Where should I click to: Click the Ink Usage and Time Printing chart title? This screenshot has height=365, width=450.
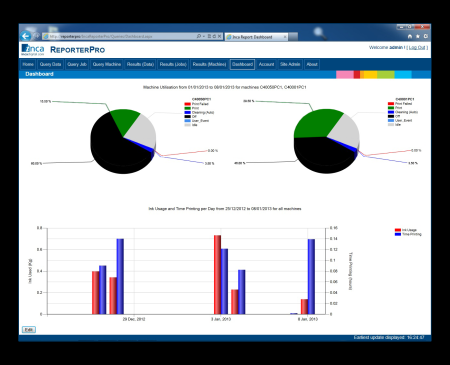[225, 209]
